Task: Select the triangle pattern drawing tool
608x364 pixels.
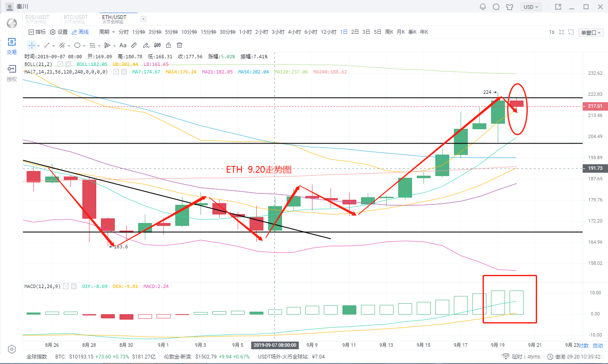Action: (x=107, y=45)
